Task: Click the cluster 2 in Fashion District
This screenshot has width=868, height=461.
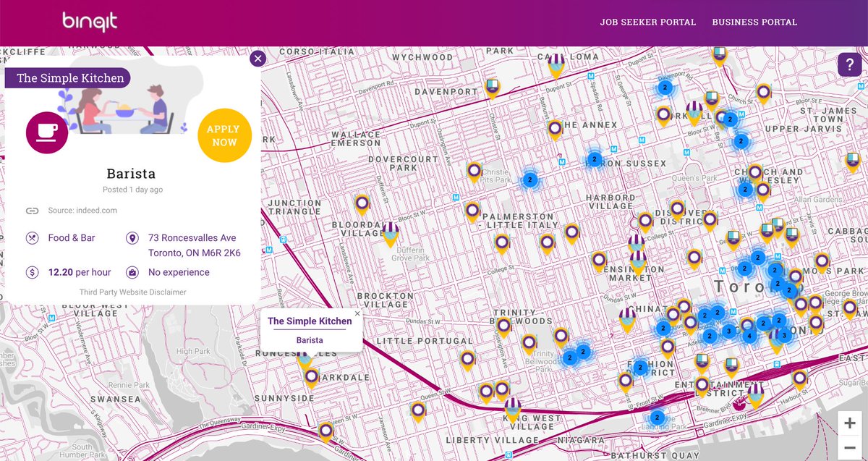Action: (x=640, y=368)
